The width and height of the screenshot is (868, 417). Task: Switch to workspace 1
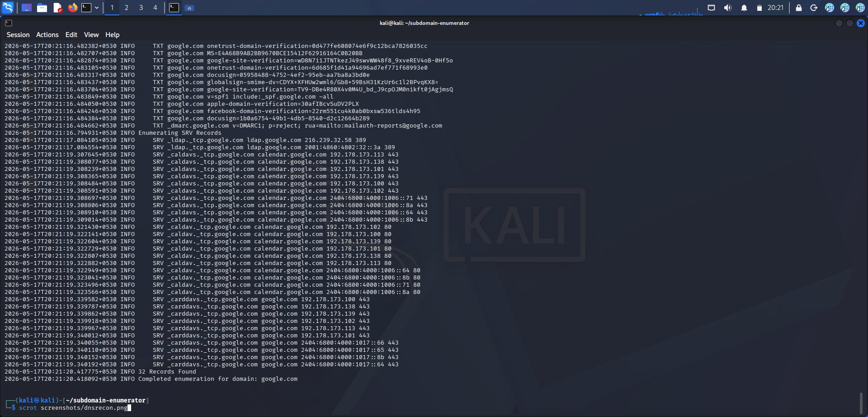(112, 8)
